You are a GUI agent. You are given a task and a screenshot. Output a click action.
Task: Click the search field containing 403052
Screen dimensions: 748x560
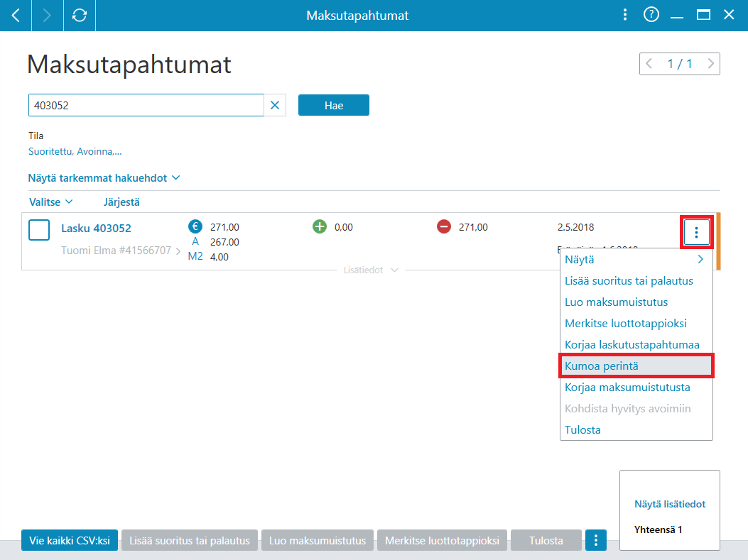click(x=146, y=105)
